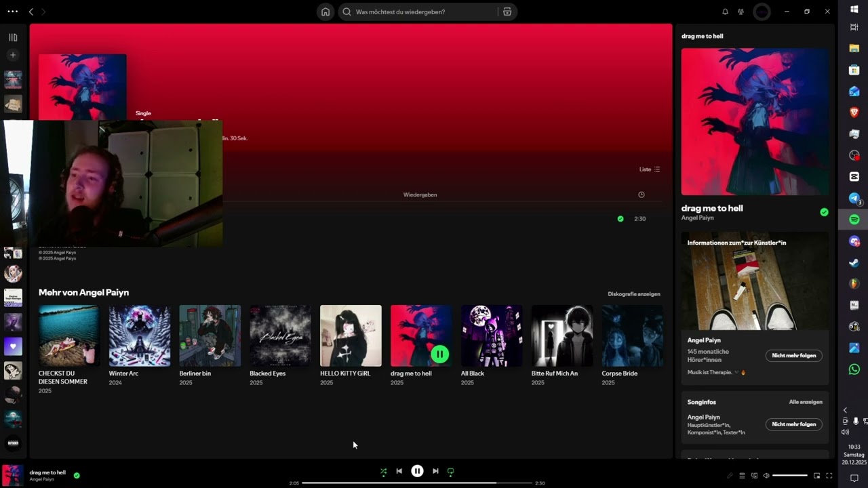The width and height of the screenshot is (868, 488).
Task: Open WhatsApp in the taskbar
Action: click(854, 369)
